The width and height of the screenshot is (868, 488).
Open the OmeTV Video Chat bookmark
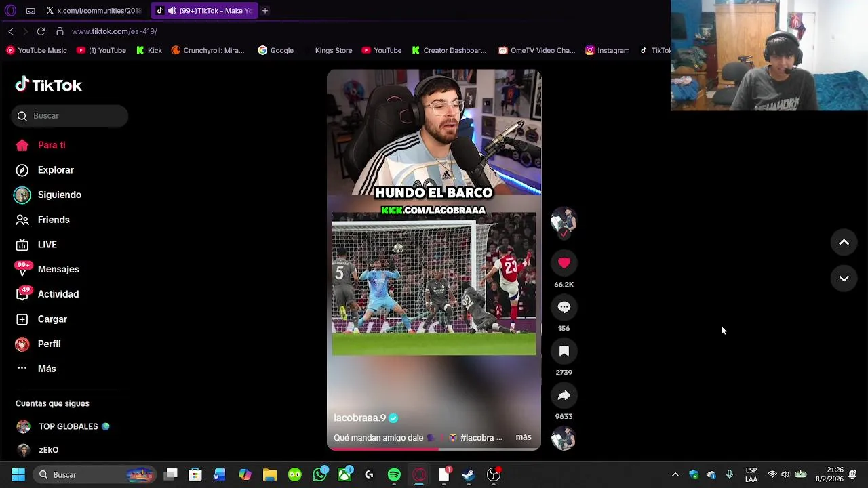[x=536, y=50]
